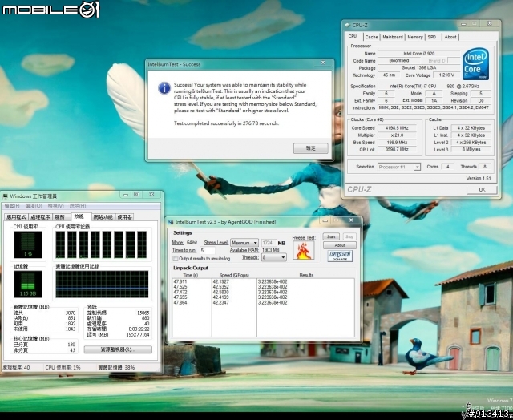Select the About tab in CPU-Z

[450, 37]
